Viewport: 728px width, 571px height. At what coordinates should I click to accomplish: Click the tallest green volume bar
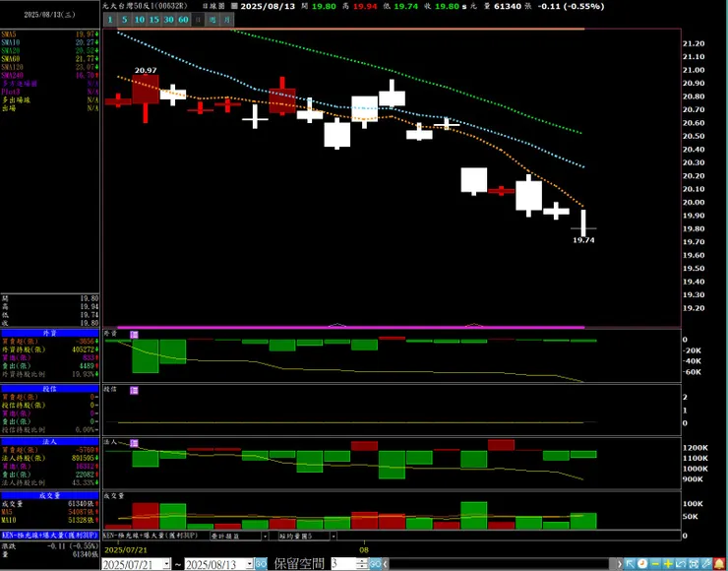pos(474,515)
